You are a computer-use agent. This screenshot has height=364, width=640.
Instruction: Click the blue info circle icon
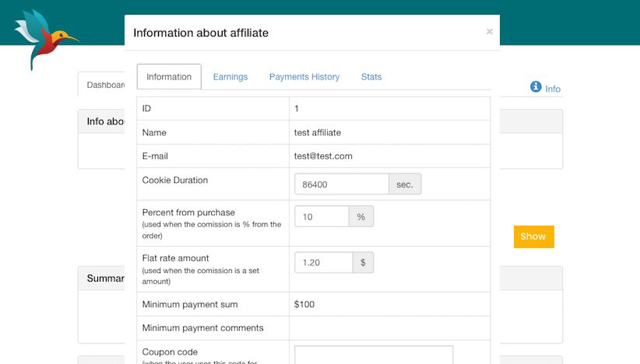536,87
